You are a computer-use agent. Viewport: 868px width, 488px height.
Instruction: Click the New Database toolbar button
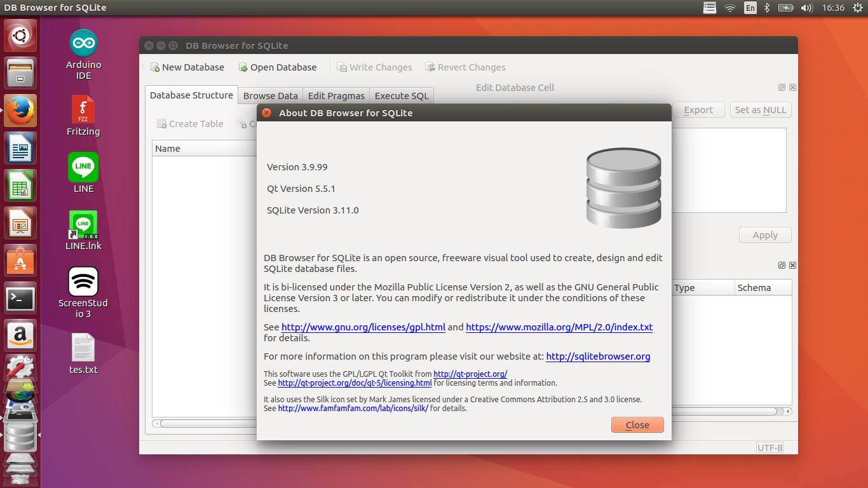click(x=187, y=67)
